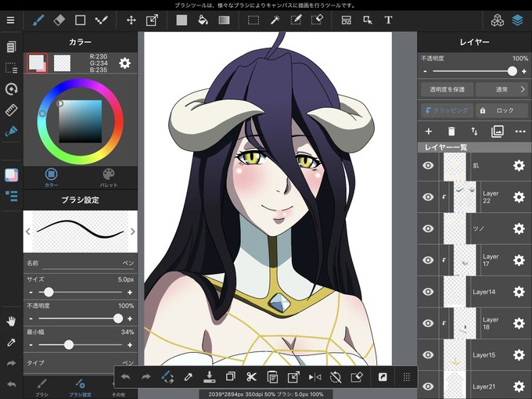The image size is (532, 399).
Task: Switch to ブラシ設定 tab at bottom
Action: point(80,388)
